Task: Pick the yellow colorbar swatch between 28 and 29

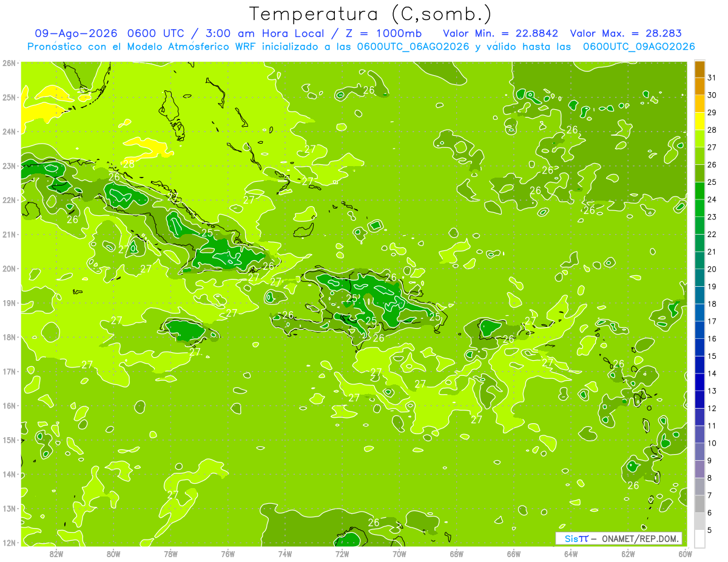Action: click(699, 121)
